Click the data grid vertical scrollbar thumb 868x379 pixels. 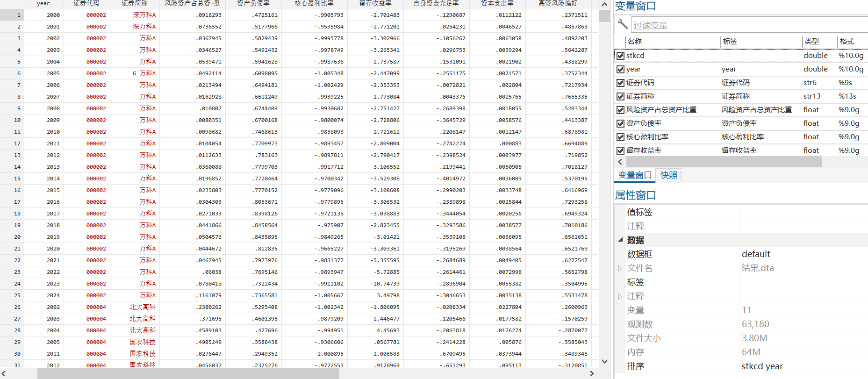604,16
